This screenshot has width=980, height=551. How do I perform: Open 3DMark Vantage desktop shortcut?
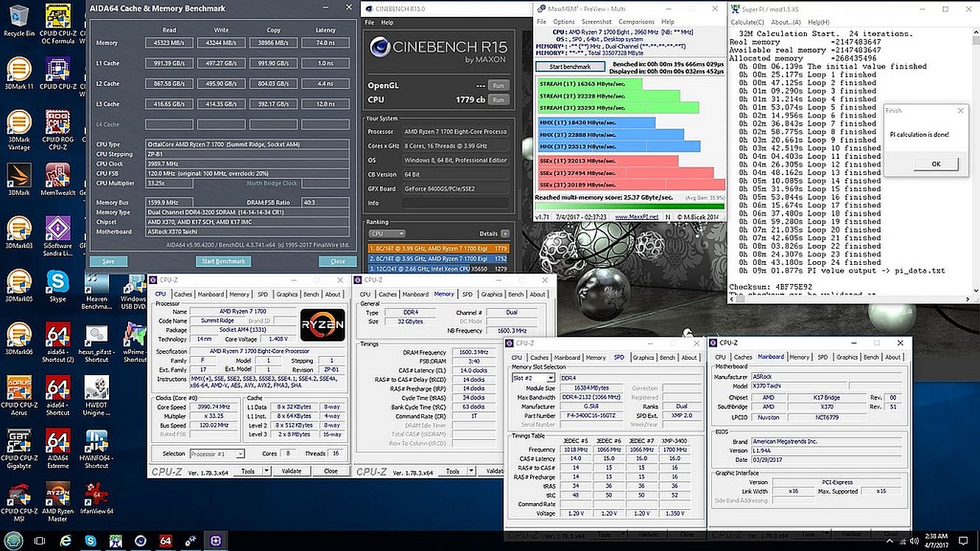coord(18,130)
